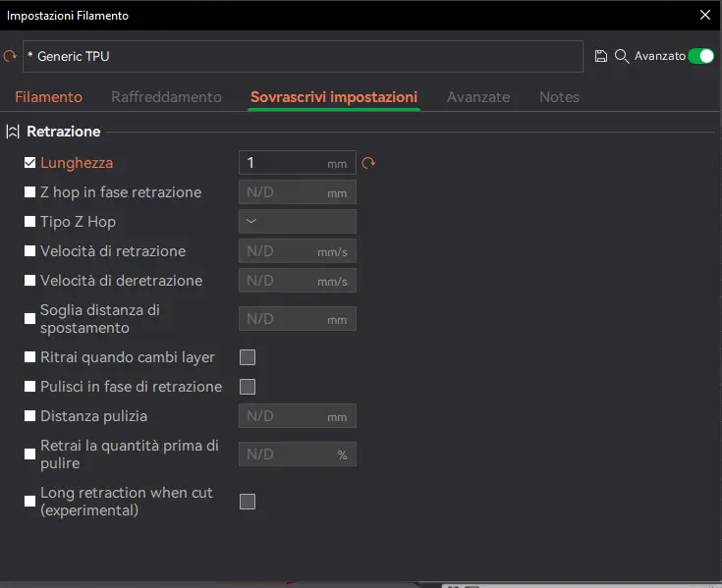Enable Long retraction when cut override

pyautogui.click(x=29, y=501)
